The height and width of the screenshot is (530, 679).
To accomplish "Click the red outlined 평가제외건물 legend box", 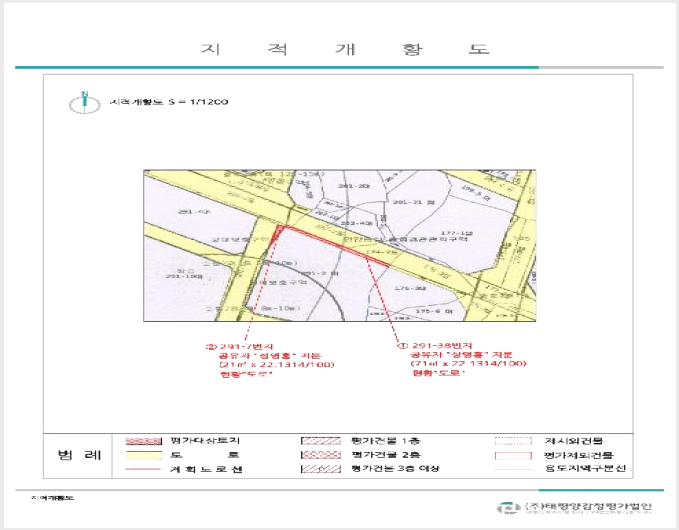I will pyautogui.click(x=513, y=456).
